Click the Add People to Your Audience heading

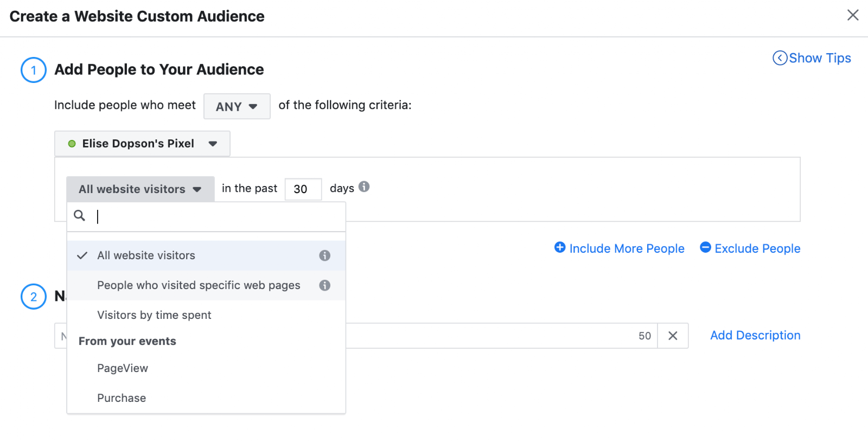(159, 69)
